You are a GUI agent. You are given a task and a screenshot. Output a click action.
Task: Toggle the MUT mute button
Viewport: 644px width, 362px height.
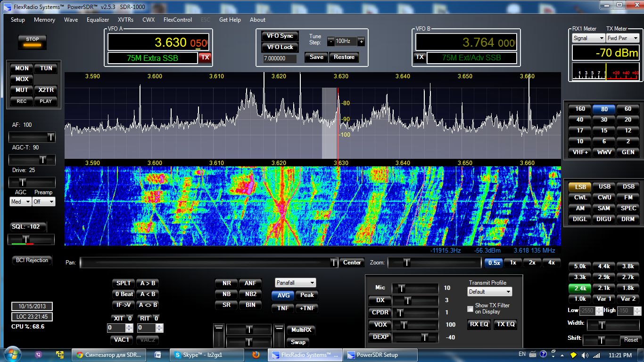click(22, 90)
